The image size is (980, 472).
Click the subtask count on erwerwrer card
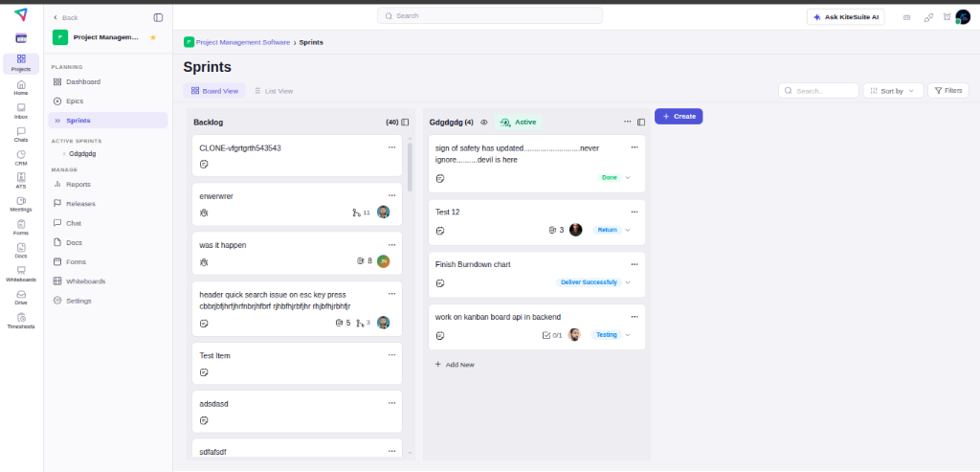click(x=361, y=213)
